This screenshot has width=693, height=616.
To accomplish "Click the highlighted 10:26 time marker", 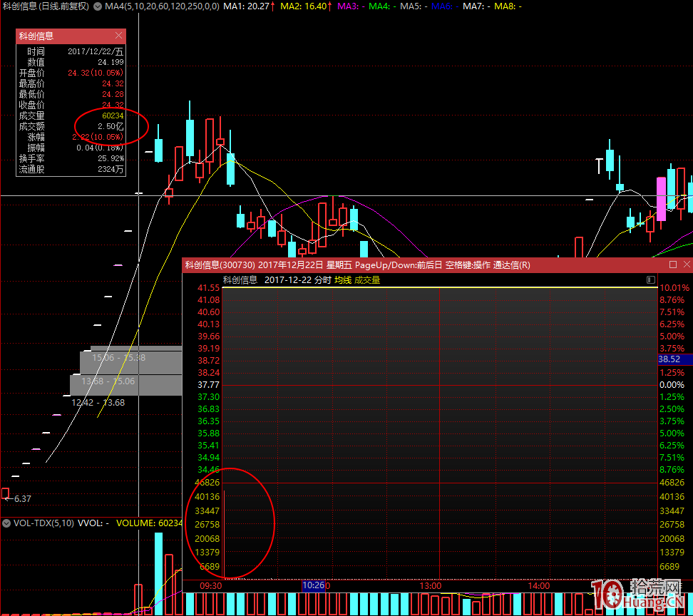I will pos(314,585).
